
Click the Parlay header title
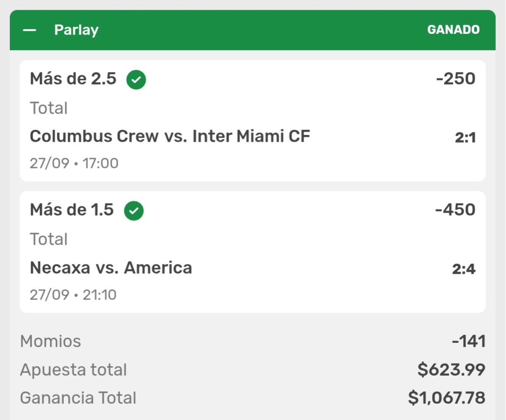[x=76, y=30]
